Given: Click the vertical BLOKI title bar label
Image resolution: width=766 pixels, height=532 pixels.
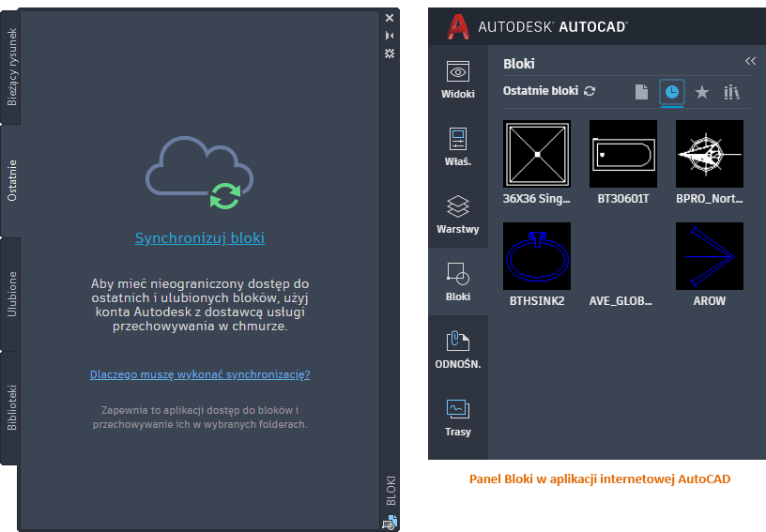Looking at the screenshot, I should [391, 491].
